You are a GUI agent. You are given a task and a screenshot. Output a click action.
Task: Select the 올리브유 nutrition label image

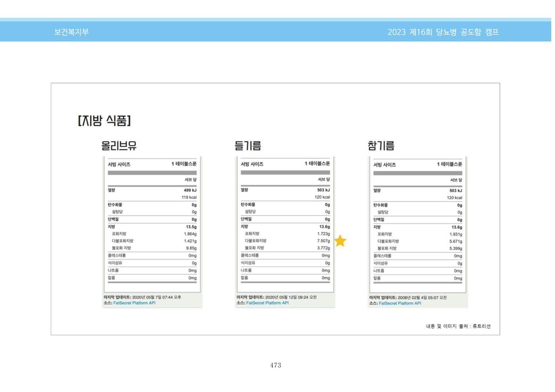(x=152, y=232)
